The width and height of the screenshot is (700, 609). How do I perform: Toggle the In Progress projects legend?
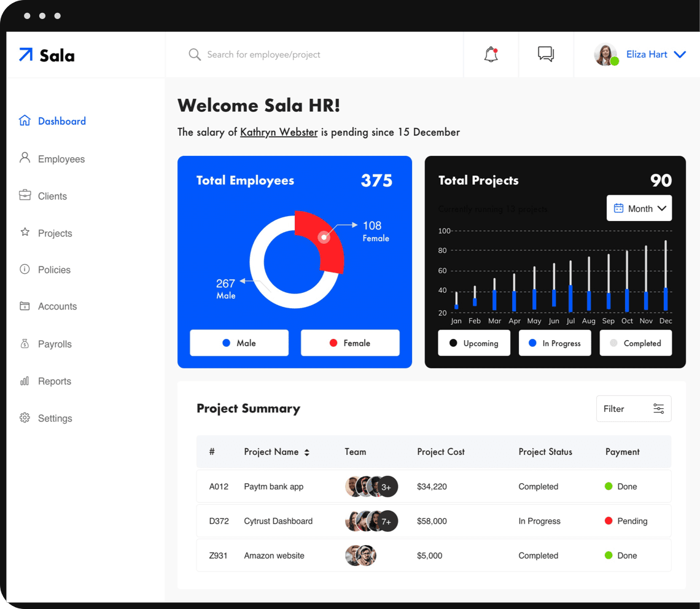click(x=554, y=343)
